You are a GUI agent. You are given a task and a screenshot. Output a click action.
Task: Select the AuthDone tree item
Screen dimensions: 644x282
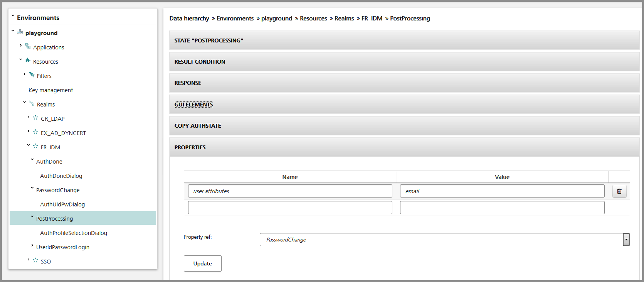coord(49,162)
